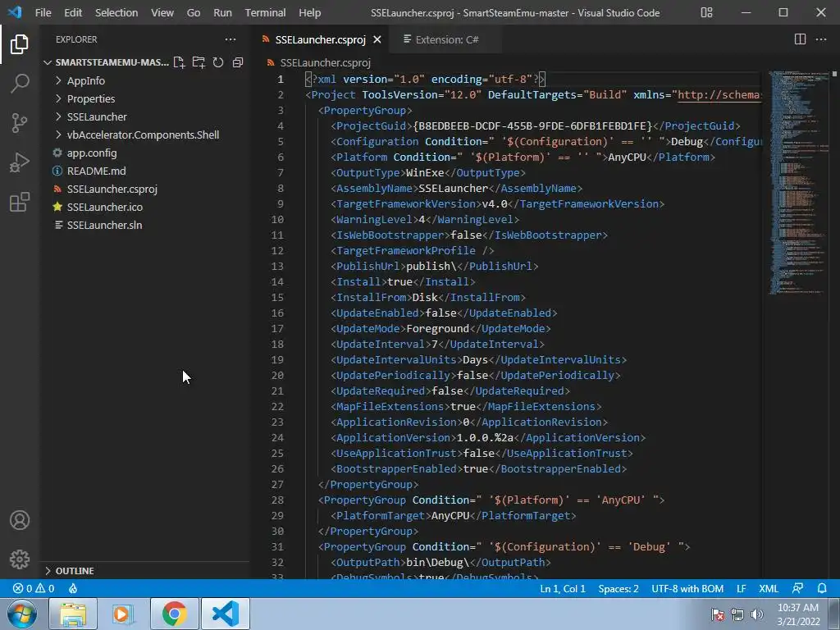Open the Extensions view

click(20, 202)
